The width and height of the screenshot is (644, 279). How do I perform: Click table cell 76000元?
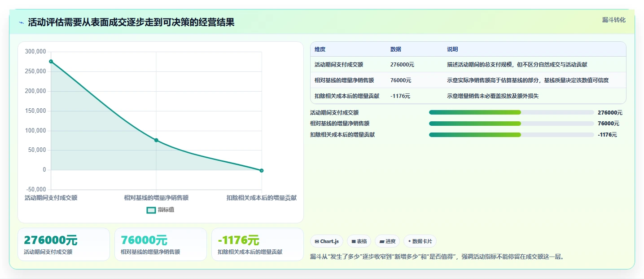coord(401,80)
